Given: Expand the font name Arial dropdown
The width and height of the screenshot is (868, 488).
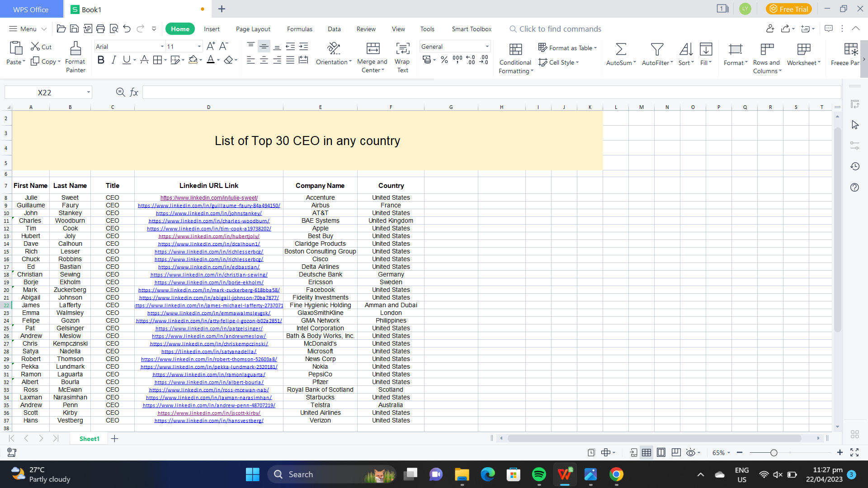Looking at the screenshot, I should [162, 47].
